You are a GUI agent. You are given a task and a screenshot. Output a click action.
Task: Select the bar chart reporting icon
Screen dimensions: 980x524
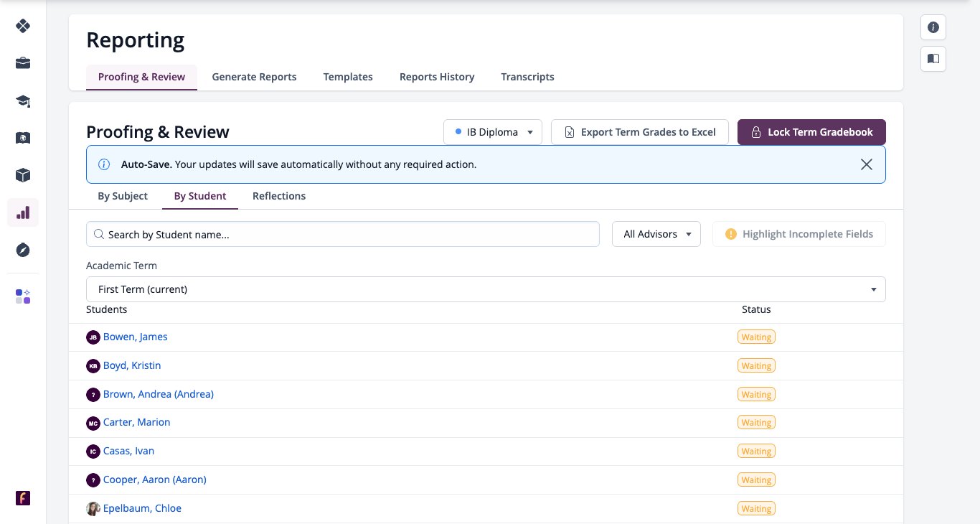tap(23, 212)
